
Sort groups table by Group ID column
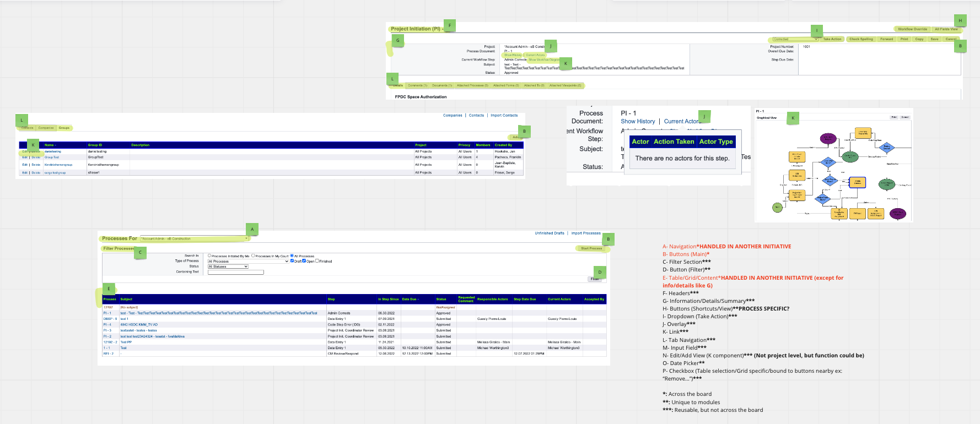coord(95,145)
